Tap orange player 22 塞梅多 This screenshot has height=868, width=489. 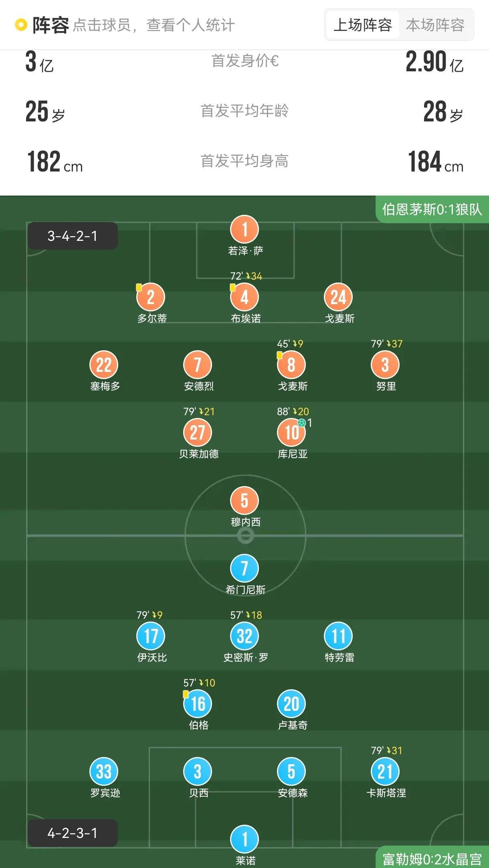(104, 365)
